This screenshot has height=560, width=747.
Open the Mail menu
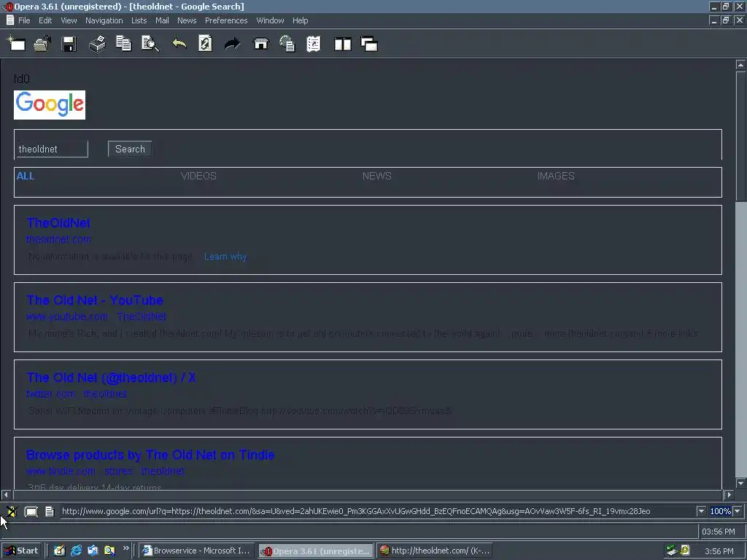click(162, 20)
